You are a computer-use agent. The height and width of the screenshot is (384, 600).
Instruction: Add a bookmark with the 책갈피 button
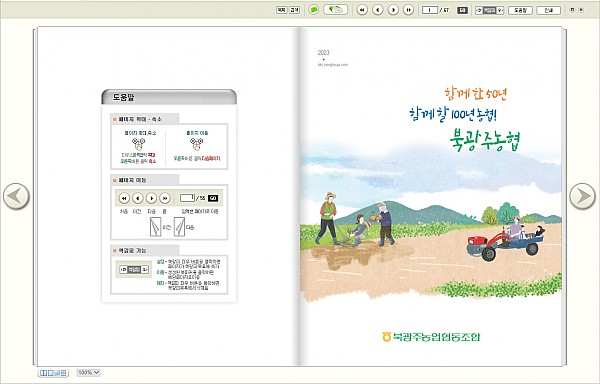(x=489, y=10)
